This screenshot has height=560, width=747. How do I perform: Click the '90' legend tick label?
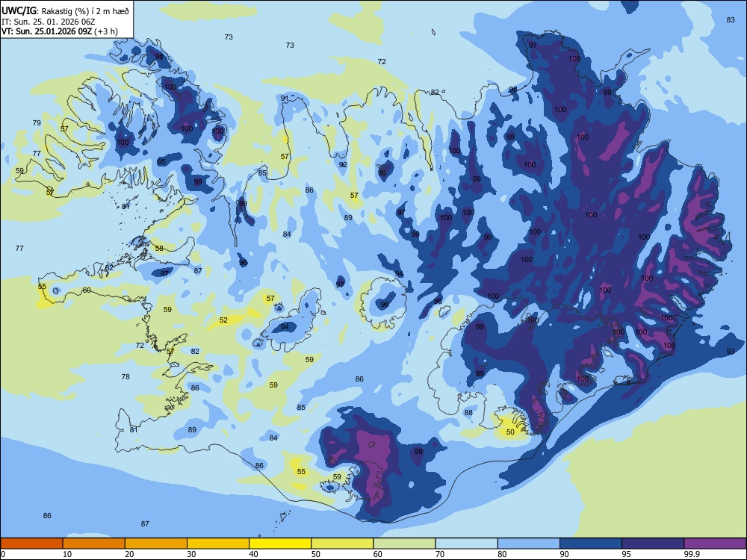pos(564,554)
